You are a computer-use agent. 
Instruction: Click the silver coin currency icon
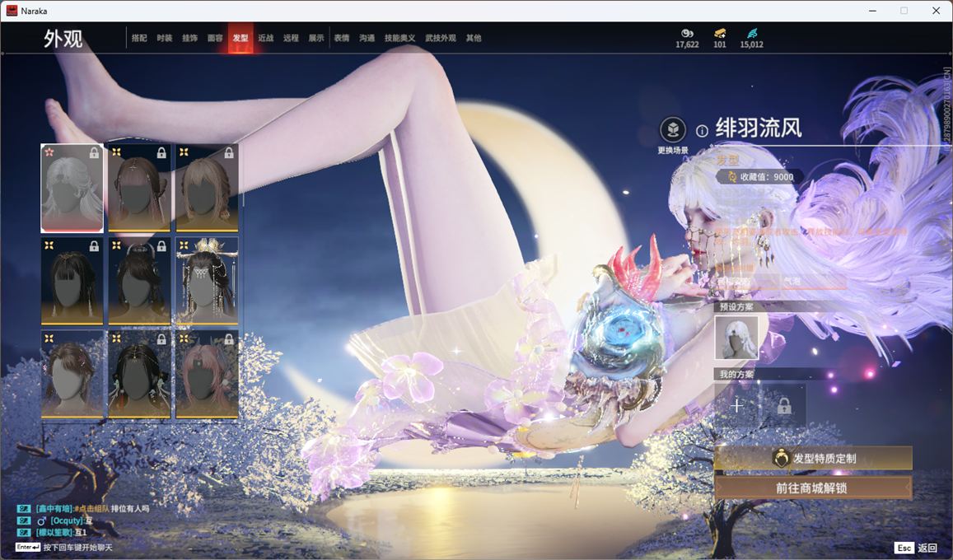(x=688, y=33)
